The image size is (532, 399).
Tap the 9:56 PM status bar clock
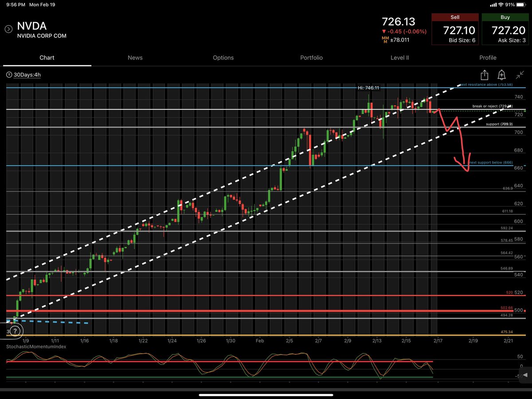click(16, 5)
